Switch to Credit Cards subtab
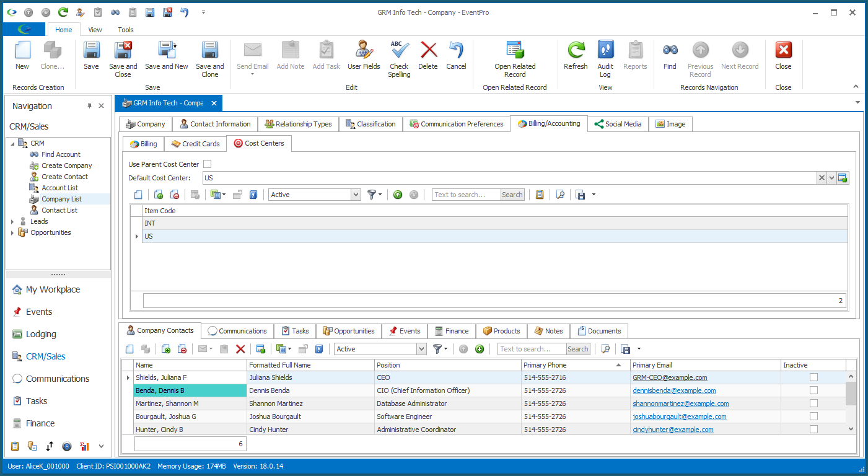 click(x=195, y=144)
